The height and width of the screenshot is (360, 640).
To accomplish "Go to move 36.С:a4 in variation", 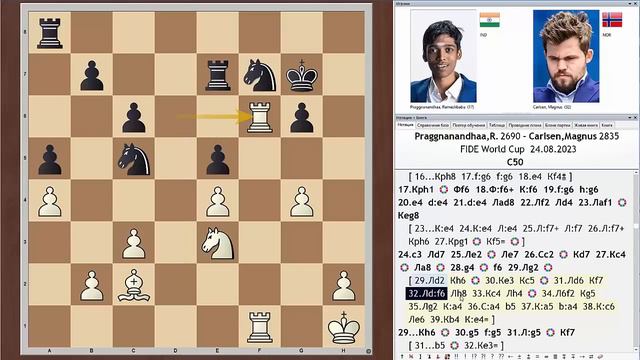I will click(484, 307).
